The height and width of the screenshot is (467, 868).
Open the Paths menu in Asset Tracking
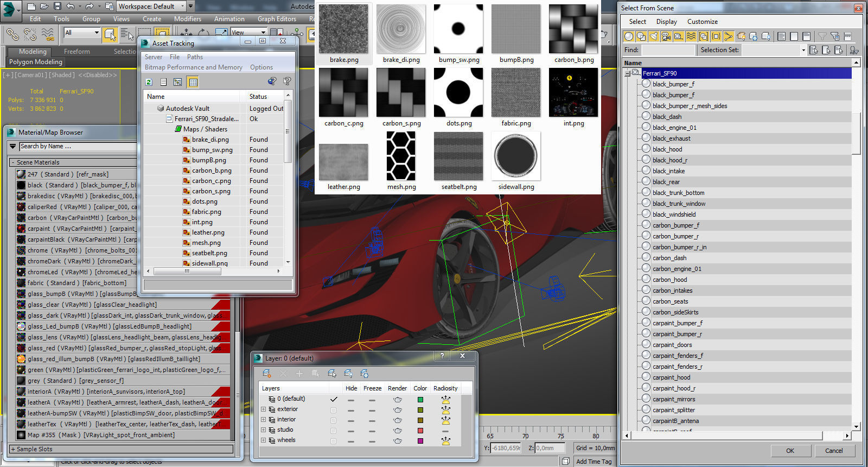[195, 57]
